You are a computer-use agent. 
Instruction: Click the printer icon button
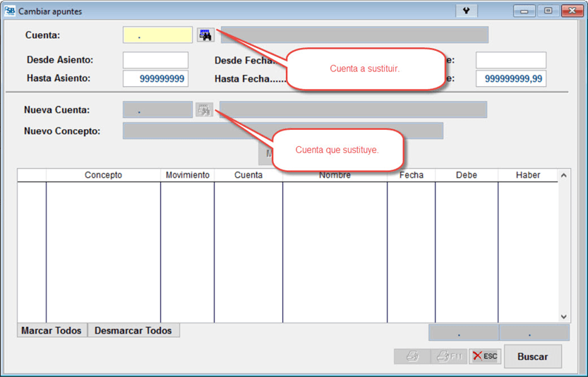point(412,357)
